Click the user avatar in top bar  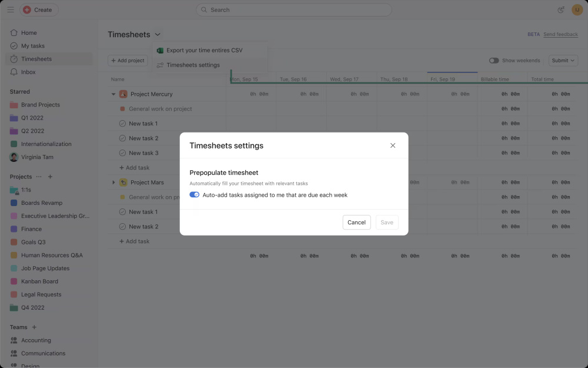tap(577, 9)
